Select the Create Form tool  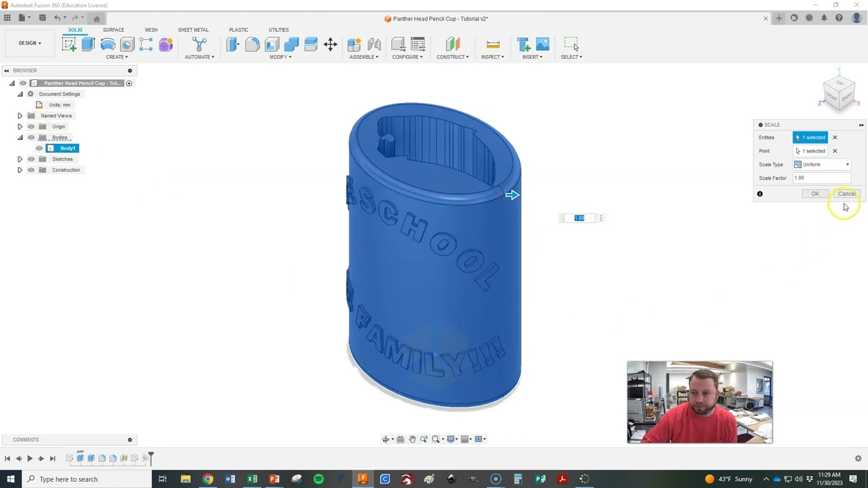(x=165, y=45)
